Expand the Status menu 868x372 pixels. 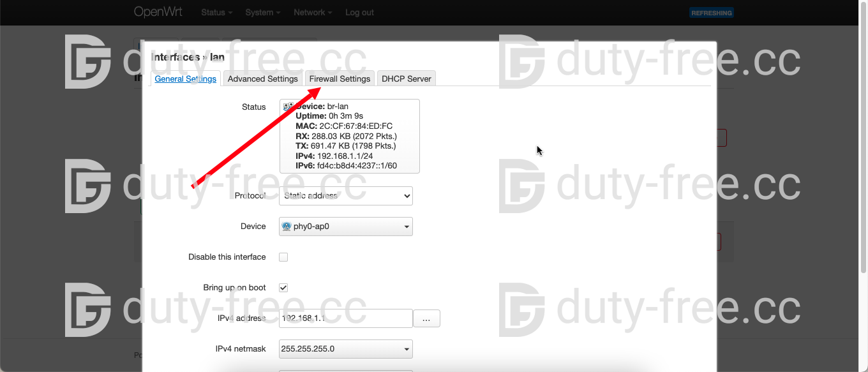click(216, 12)
